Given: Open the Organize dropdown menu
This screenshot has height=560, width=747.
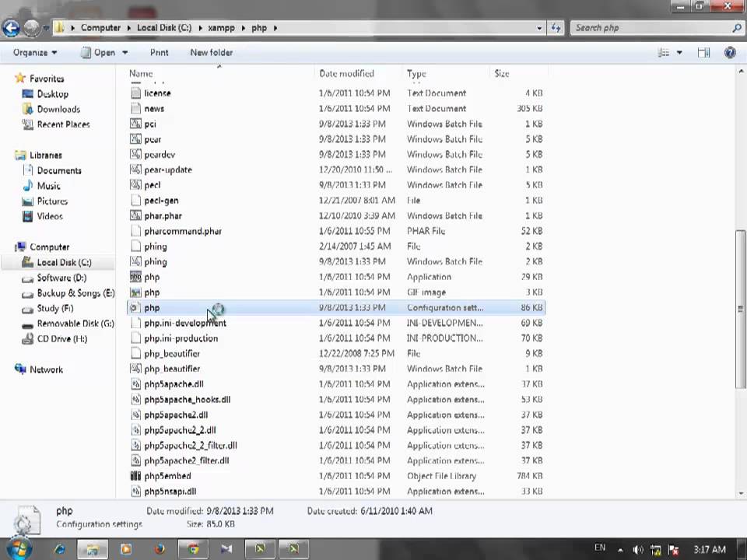Looking at the screenshot, I should point(35,52).
